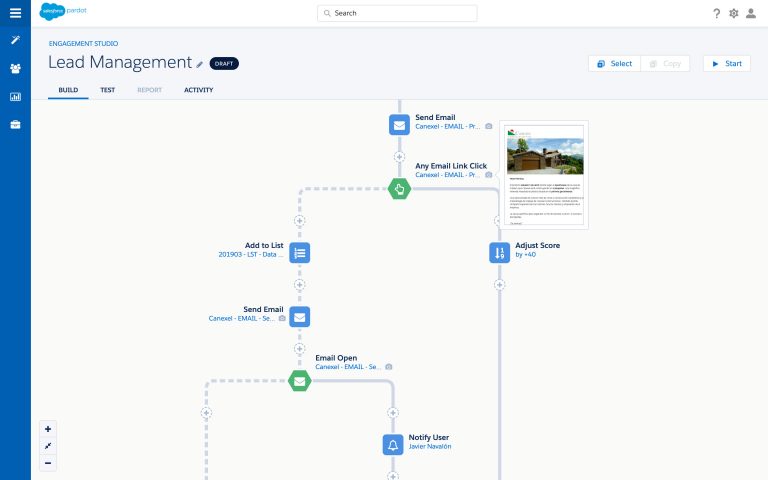Open the Reports chart icon in sidebar
The width and height of the screenshot is (768, 480).
[15, 97]
